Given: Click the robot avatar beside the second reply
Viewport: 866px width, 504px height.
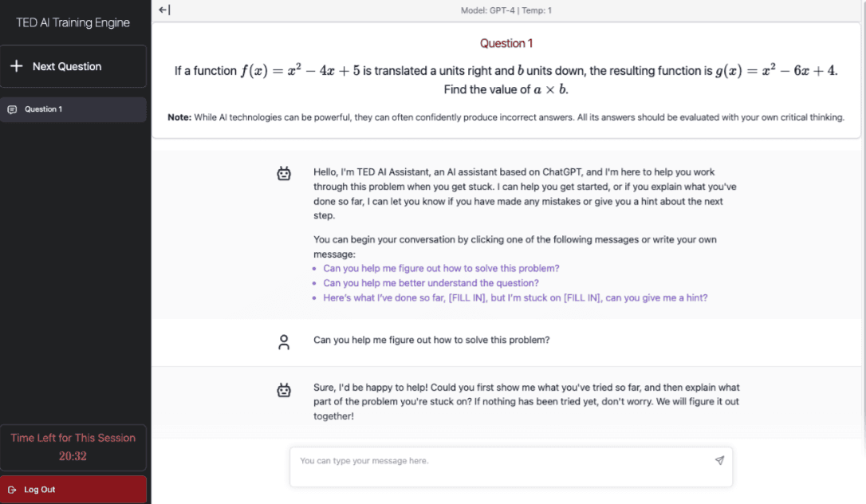Looking at the screenshot, I should (284, 390).
